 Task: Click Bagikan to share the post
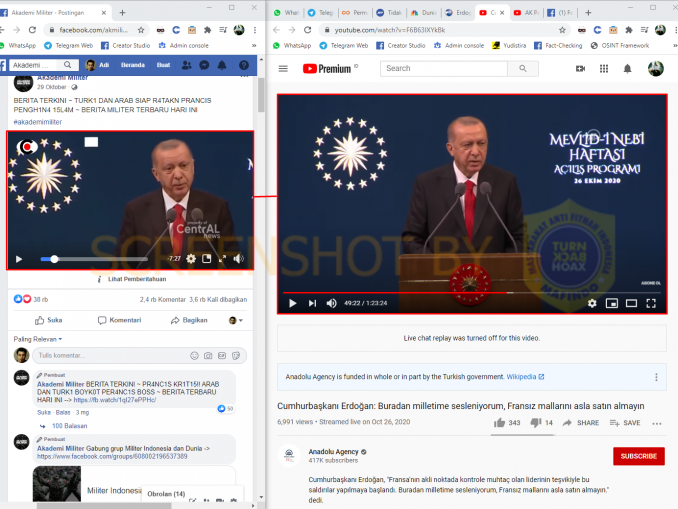[x=189, y=320]
